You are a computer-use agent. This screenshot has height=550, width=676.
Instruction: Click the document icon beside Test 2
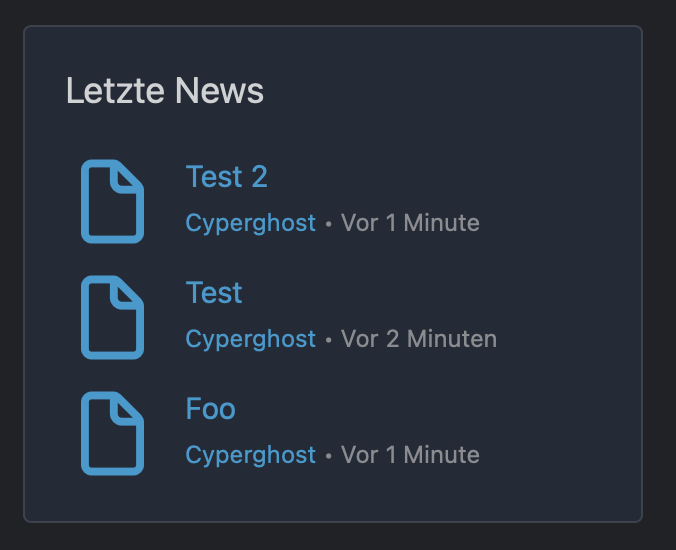pos(113,201)
